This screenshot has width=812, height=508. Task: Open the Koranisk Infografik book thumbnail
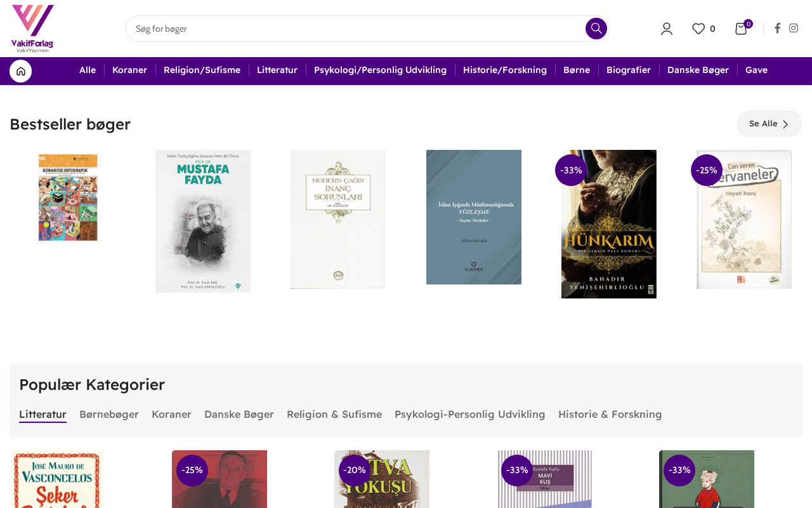68,197
